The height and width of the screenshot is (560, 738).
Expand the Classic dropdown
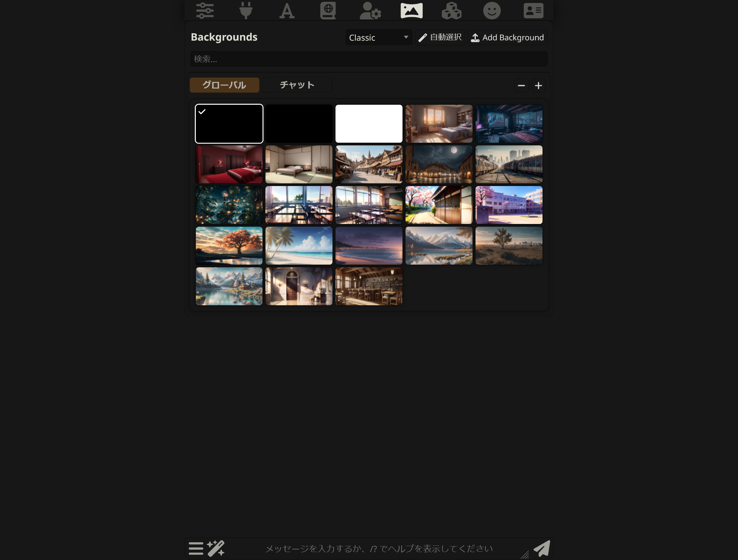point(378,37)
